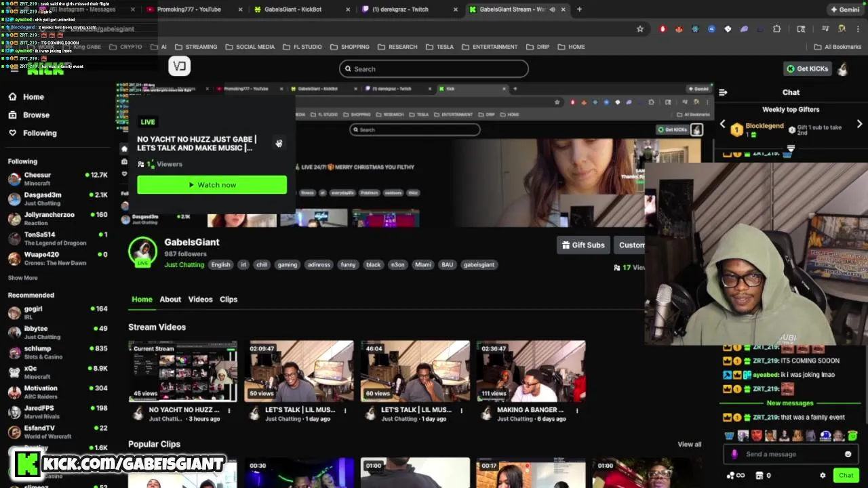Click the Get KICKs button
This screenshot has height=488, width=868.
pyautogui.click(x=807, y=68)
